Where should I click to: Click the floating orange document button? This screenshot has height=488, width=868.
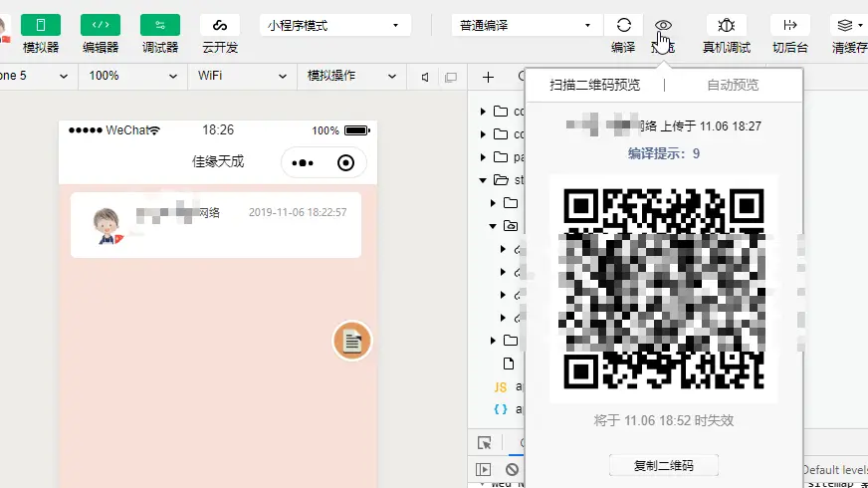[x=352, y=341]
